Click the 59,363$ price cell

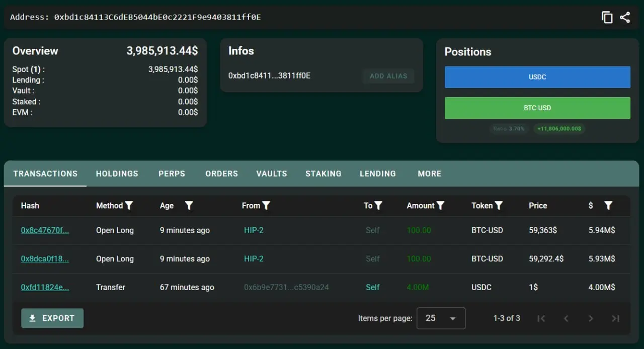(x=543, y=230)
